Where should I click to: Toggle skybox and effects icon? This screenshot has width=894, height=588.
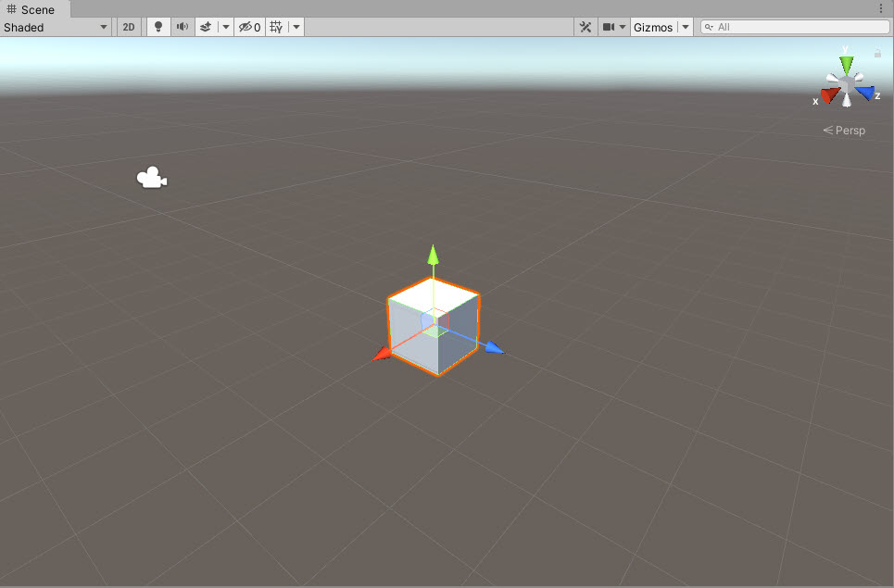click(x=206, y=27)
